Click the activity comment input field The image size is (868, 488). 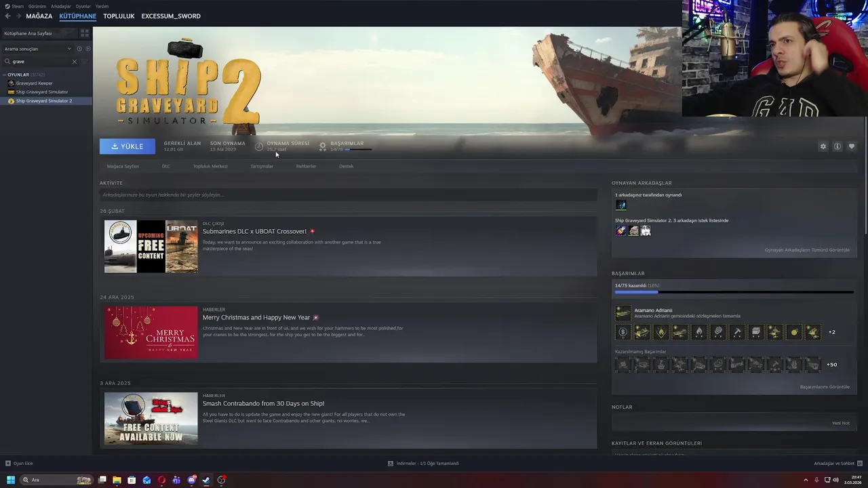click(x=348, y=195)
